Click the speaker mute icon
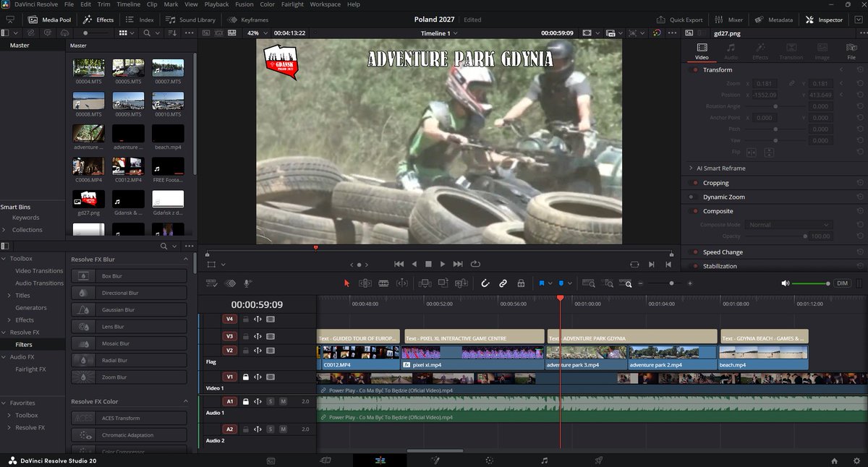This screenshot has width=868, height=467. 786,283
